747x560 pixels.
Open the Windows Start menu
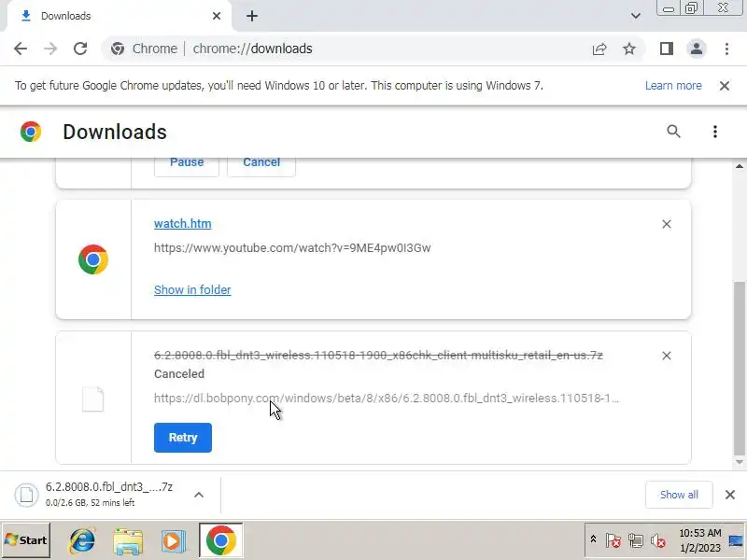coord(26,540)
